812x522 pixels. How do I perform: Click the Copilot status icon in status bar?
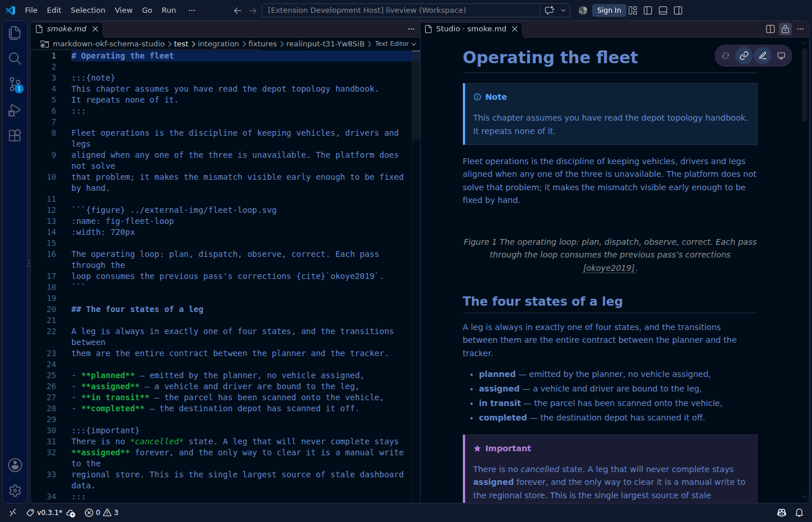tap(782, 513)
